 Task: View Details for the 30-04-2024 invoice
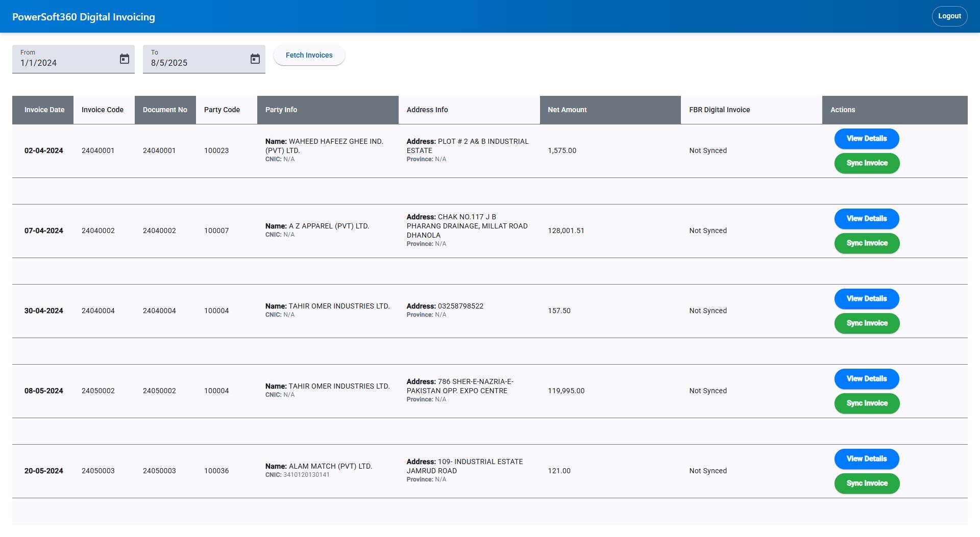[866, 298]
